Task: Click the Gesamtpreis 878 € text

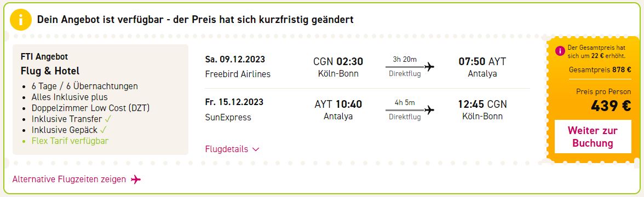Action: pyautogui.click(x=600, y=70)
